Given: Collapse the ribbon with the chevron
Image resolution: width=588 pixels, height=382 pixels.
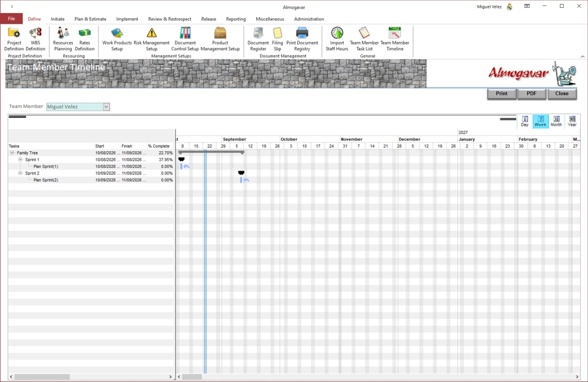Looking at the screenshot, I should 582,56.
